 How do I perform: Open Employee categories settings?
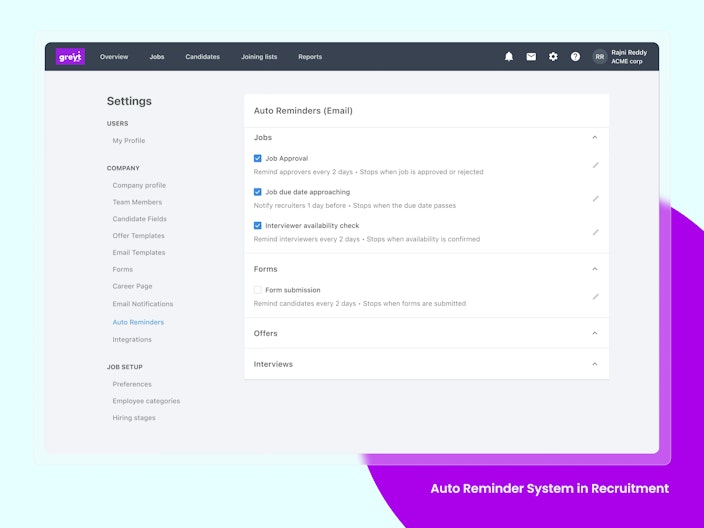(x=146, y=401)
